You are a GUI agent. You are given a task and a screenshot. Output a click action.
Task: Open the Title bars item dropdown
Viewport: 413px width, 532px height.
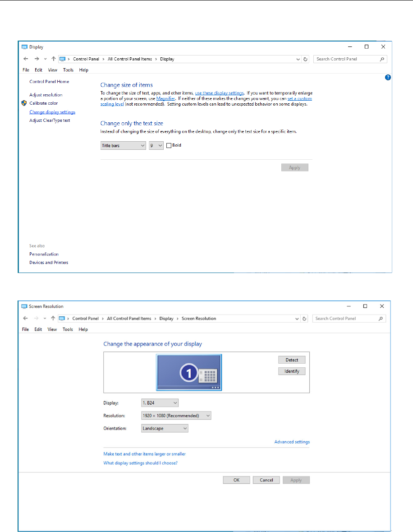123,146
